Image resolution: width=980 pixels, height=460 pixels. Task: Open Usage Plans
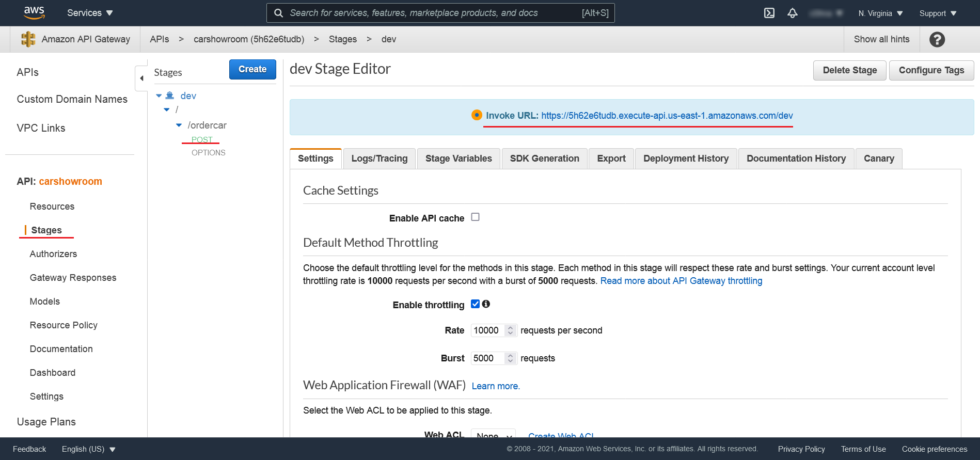[x=46, y=422]
